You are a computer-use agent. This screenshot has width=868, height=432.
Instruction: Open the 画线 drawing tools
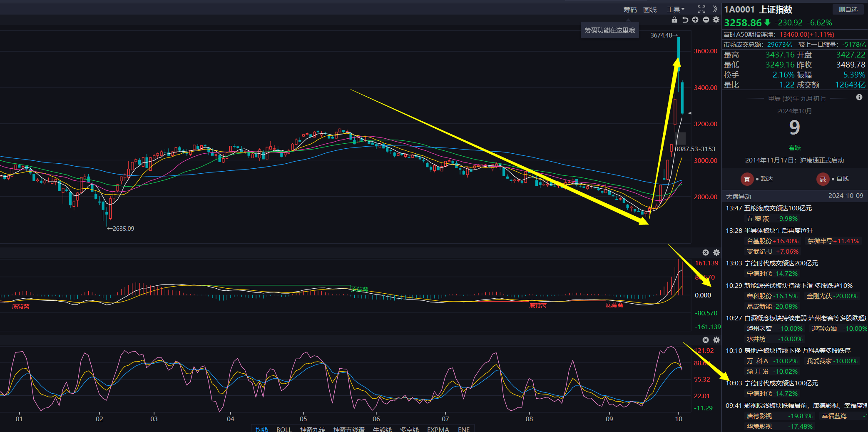coord(650,10)
